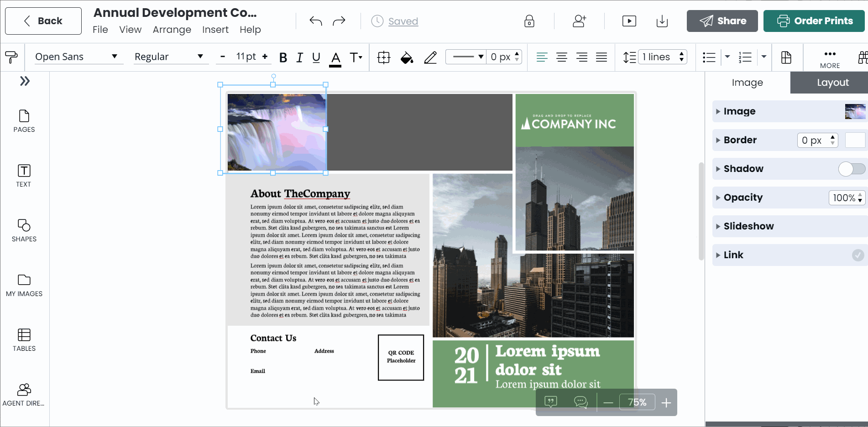Start presentation with the play icon
This screenshot has width=868, height=427.
[629, 21]
